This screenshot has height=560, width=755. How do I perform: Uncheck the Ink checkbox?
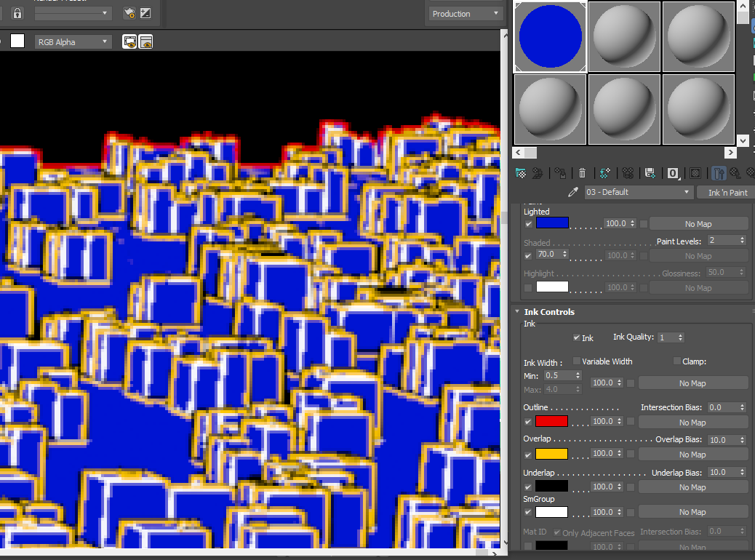[x=576, y=337]
